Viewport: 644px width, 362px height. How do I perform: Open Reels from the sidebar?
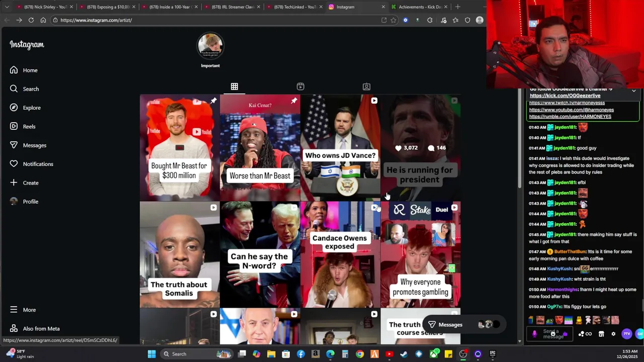coord(23,127)
